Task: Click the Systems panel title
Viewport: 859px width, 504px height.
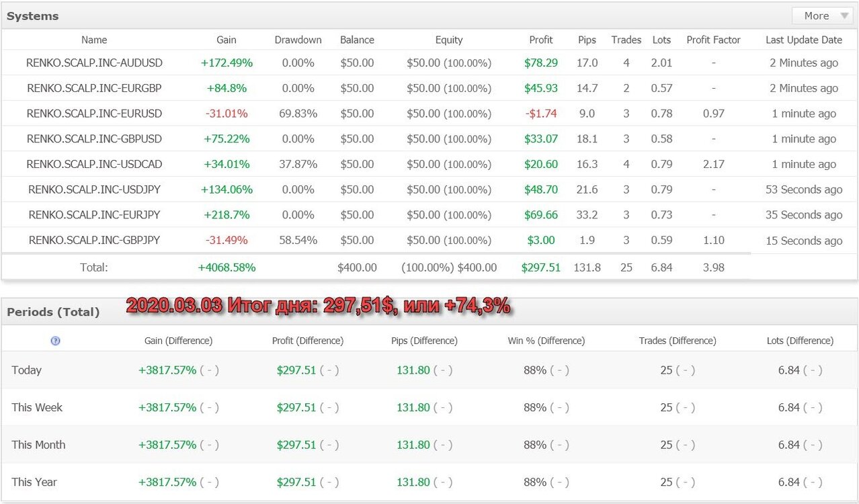Action: 32,16
